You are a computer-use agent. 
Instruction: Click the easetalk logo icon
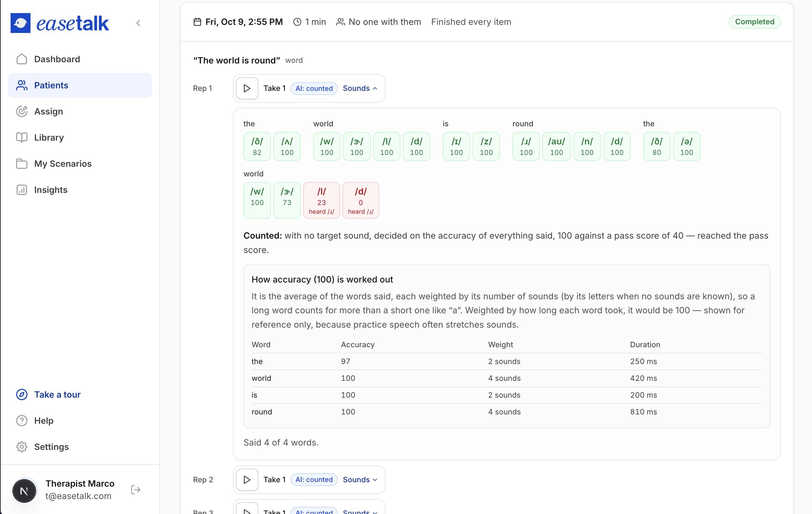point(21,23)
